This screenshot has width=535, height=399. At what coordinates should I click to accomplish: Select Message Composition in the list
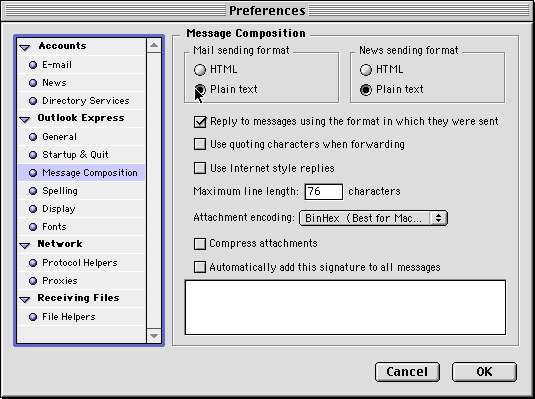click(82, 173)
